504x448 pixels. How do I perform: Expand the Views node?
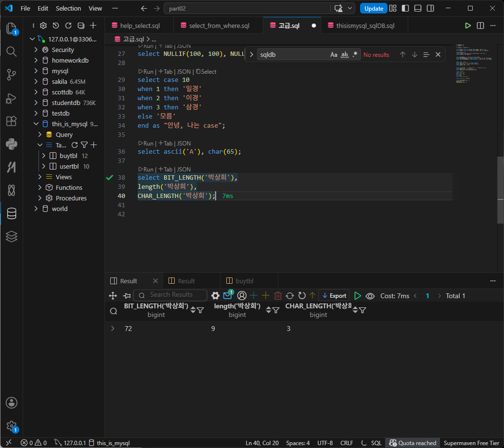click(40, 177)
